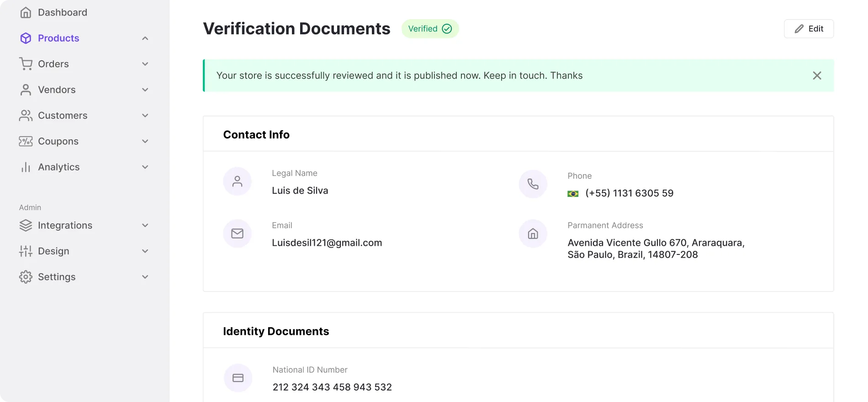868x402 pixels.
Task: Click the Verification Documents page title
Action: [x=296, y=28]
